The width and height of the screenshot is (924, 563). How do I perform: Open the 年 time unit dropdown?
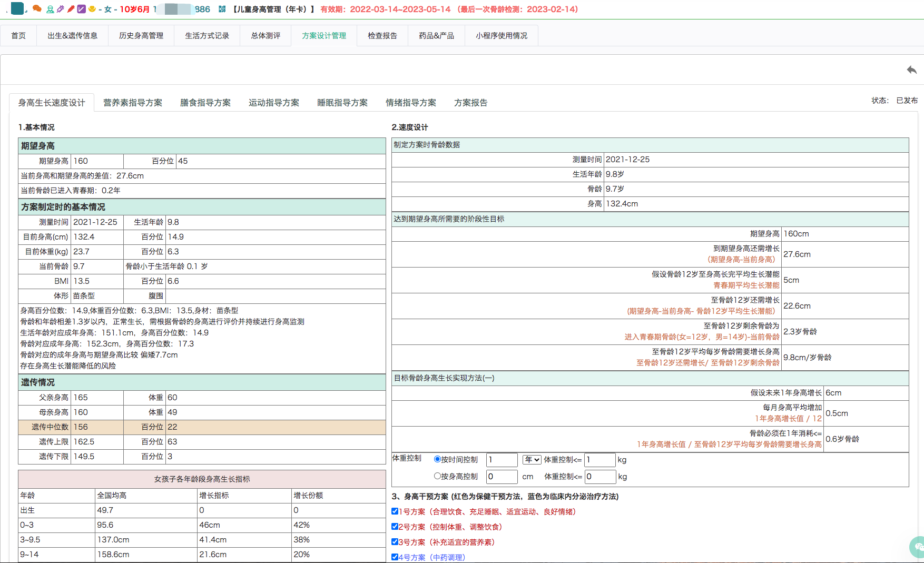[x=532, y=460]
